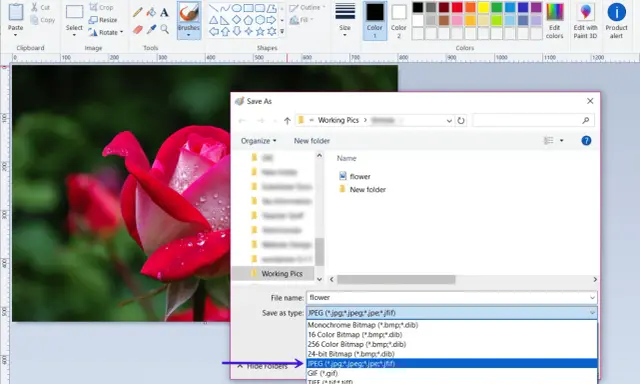Pick the yellow color swatch
This screenshot has height=384, width=640.
[x=483, y=7]
